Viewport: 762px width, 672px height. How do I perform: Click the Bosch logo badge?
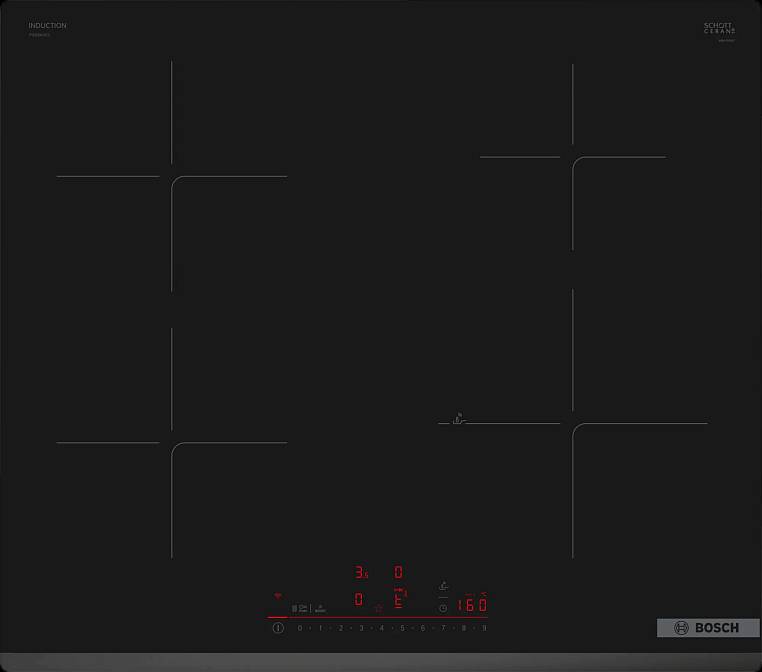coord(707,628)
